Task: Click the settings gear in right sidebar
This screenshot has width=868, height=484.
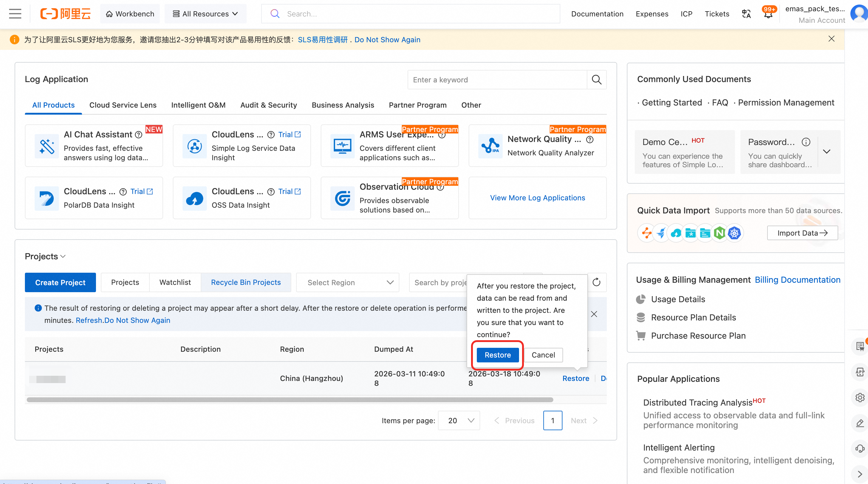Action: [859, 398]
